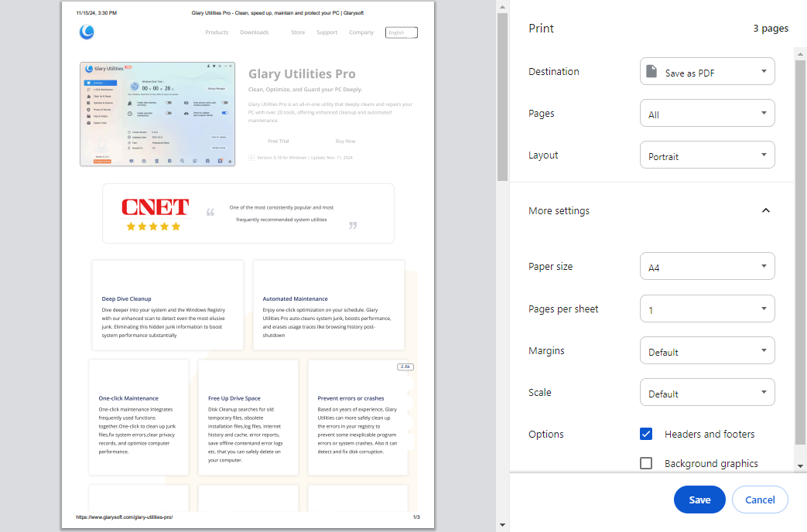Image resolution: width=807 pixels, height=532 pixels.
Task: Click the closing quotation mark icon after the review text
Action: click(353, 224)
